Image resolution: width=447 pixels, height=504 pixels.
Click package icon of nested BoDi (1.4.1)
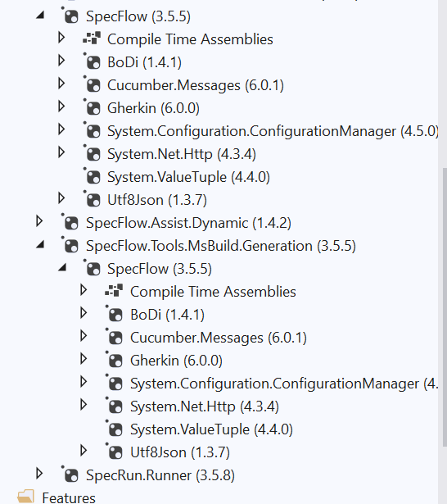(115, 315)
